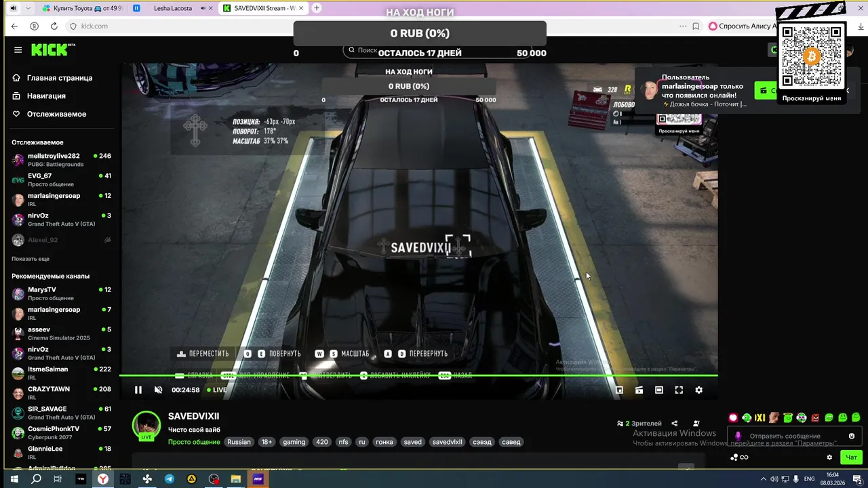Pause the stream playback
Image resolution: width=868 pixels, height=488 pixels.
pos(138,390)
